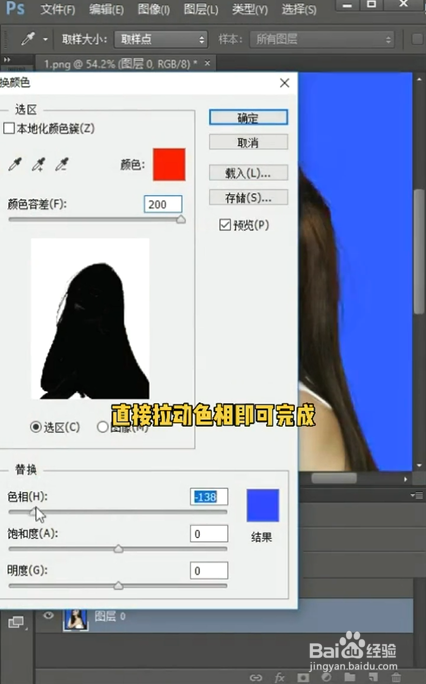Click the create new layer icon
Viewport: 426px width, 684px height.
[373, 677]
